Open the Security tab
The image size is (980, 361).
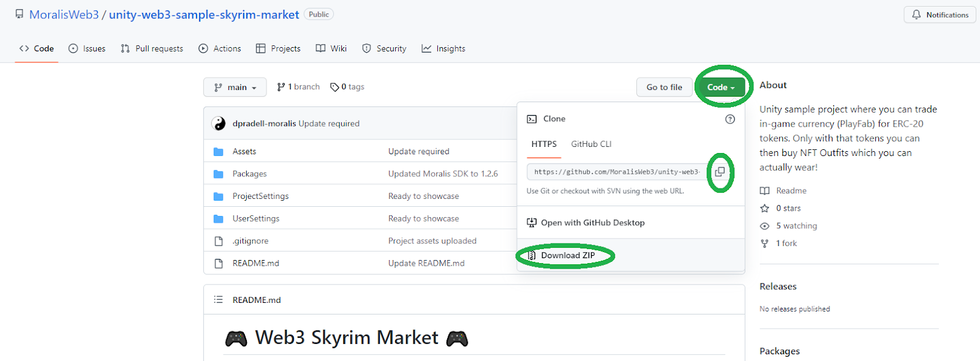tap(384, 48)
